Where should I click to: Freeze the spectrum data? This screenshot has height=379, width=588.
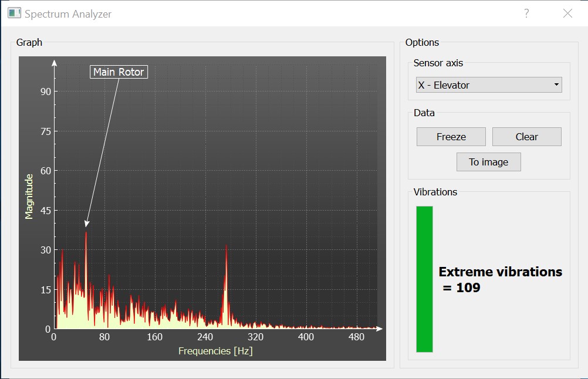click(451, 137)
